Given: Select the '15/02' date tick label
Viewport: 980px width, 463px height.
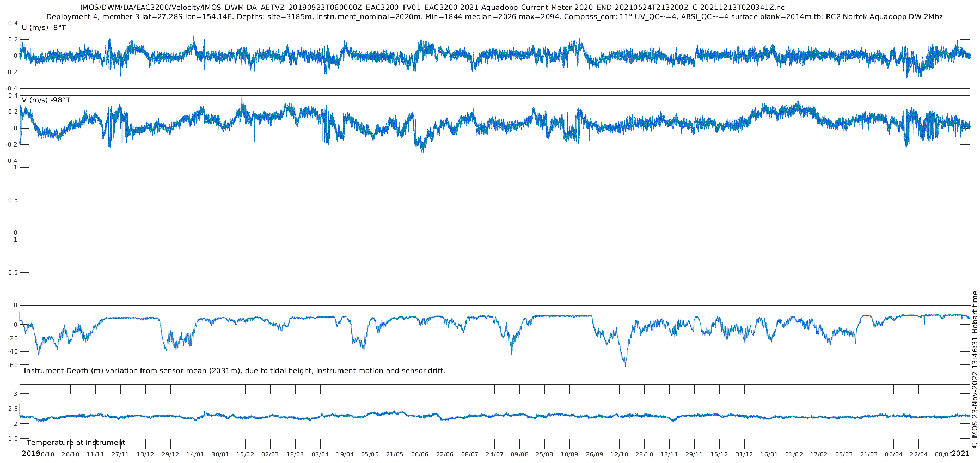Looking at the screenshot, I should (245, 454).
